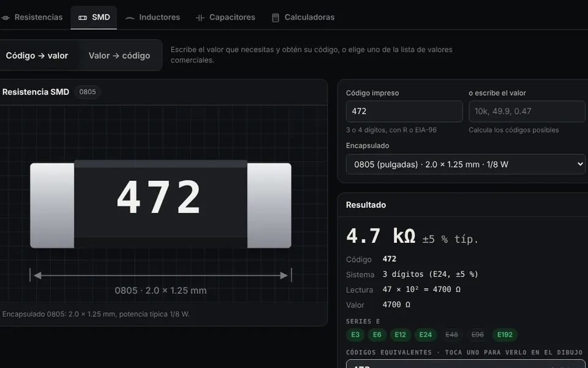Open the Capacitores tab
Screen dimensions: 588x368
pos(225,17)
